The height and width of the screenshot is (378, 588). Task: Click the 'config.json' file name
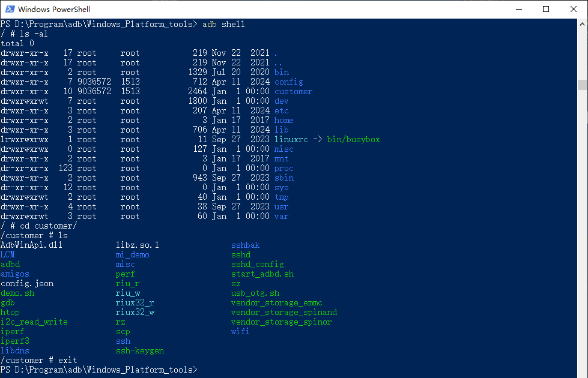27,283
